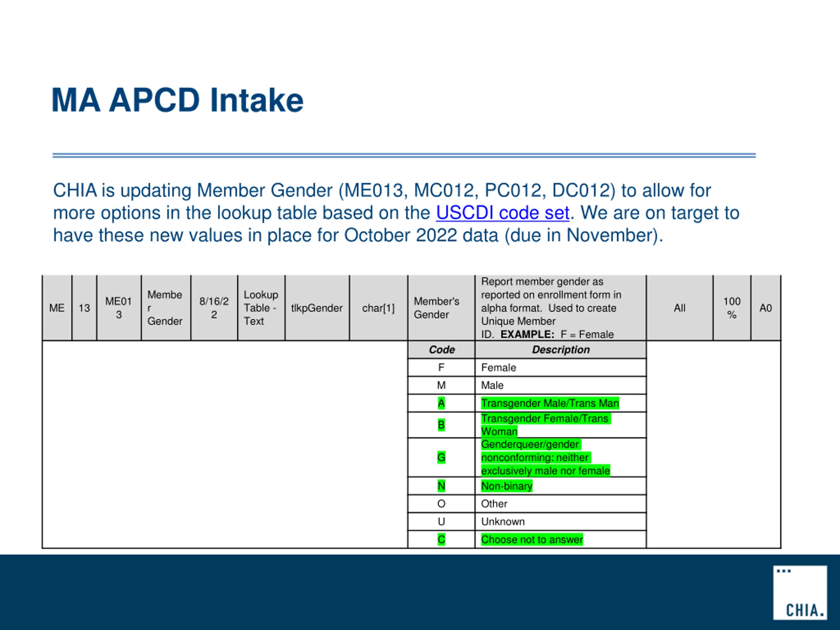
Task: Click the Description column header
Action: (x=560, y=349)
